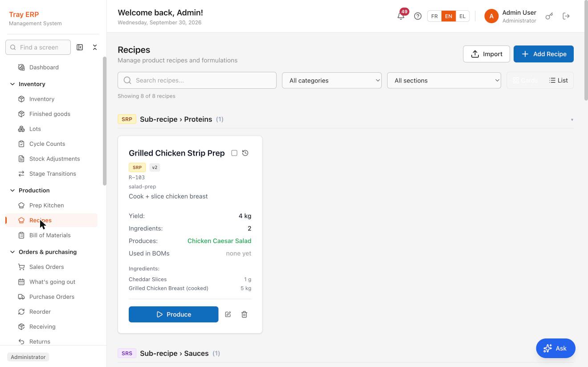Screen dimensions: 588x367
Task: Click the Import button
Action: point(486,54)
